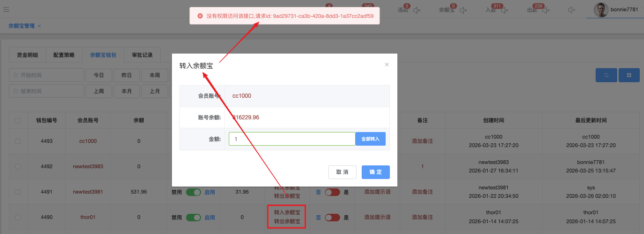Toggle the 禁用/启用 switch for thor01
This screenshot has height=234, width=644.
[193, 218]
